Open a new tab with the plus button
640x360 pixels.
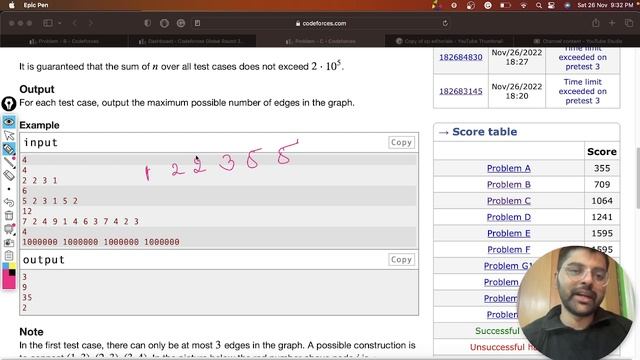[612, 23]
